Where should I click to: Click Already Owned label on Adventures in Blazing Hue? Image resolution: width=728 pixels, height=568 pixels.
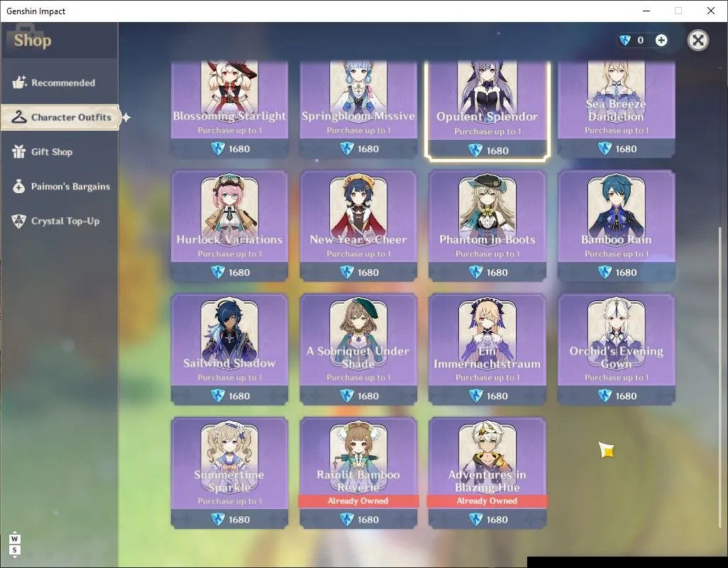click(x=487, y=501)
